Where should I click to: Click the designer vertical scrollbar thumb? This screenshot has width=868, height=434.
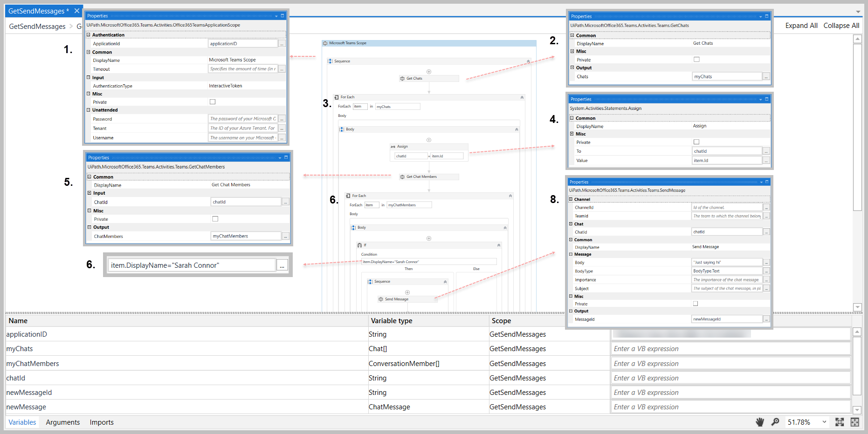tap(857, 128)
